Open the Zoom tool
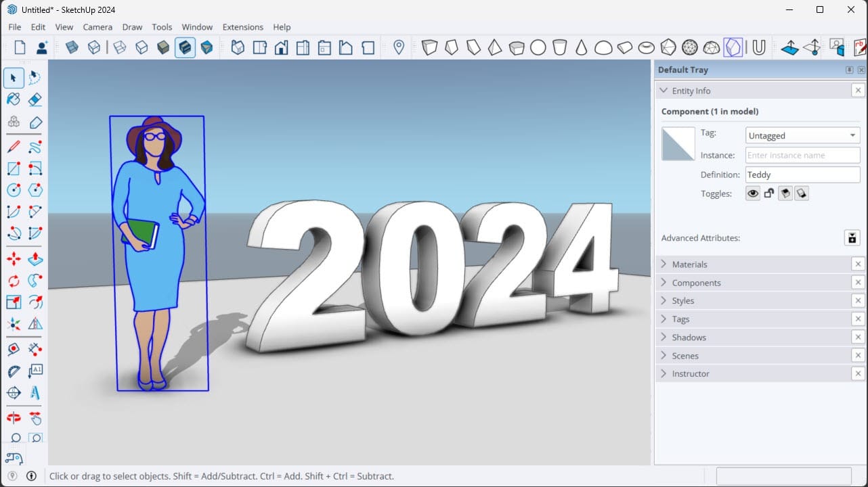Screen dimensions: 868x487 (x=14, y=438)
